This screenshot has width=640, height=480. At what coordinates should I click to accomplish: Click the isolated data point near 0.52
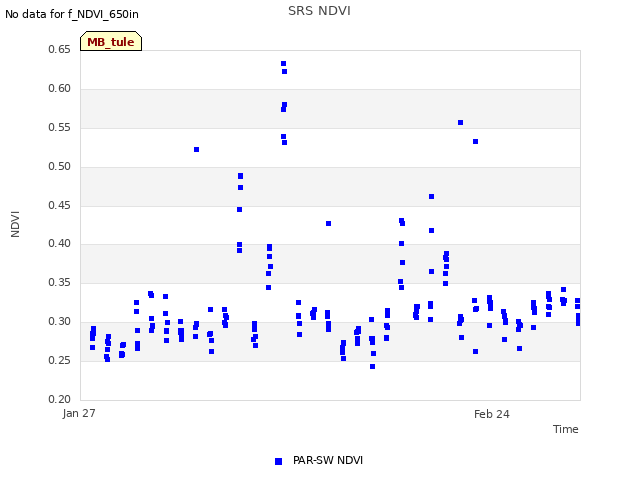[x=196, y=149]
